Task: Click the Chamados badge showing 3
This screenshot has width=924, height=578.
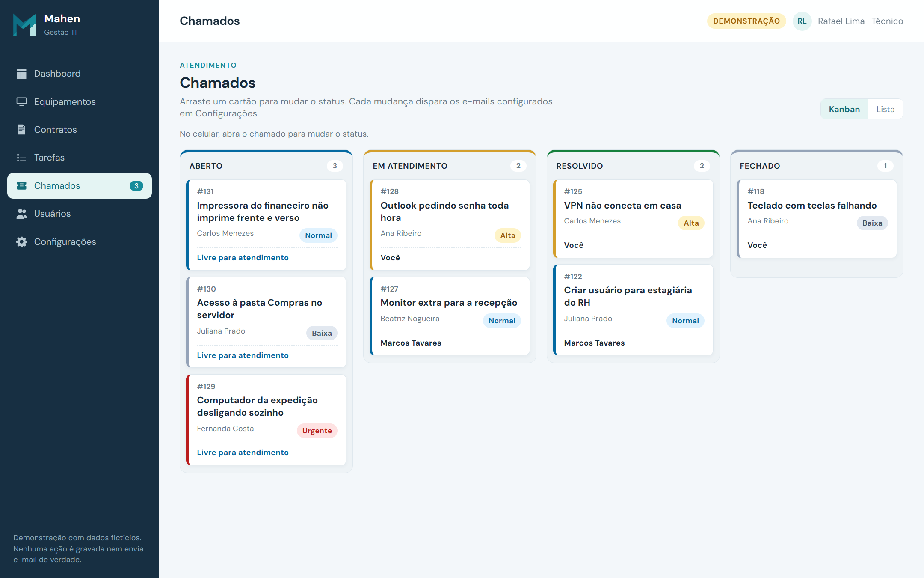Action: (x=136, y=186)
